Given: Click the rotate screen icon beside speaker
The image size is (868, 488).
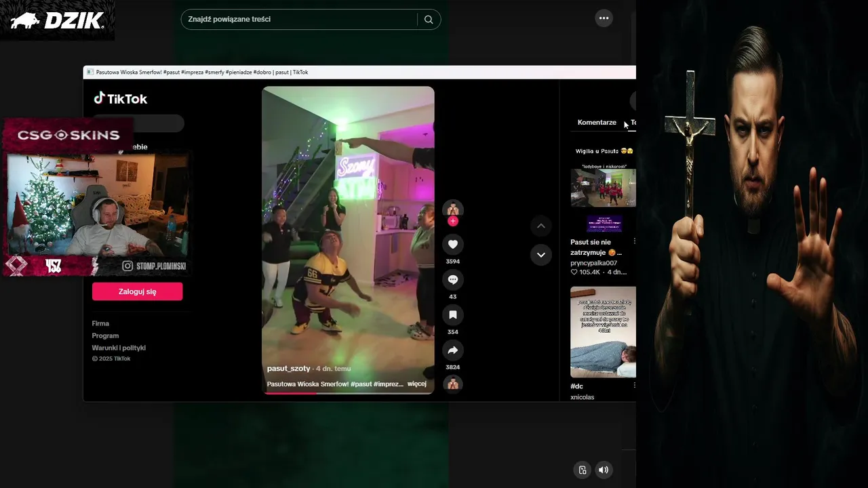Looking at the screenshot, I should [x=582, y=470].
